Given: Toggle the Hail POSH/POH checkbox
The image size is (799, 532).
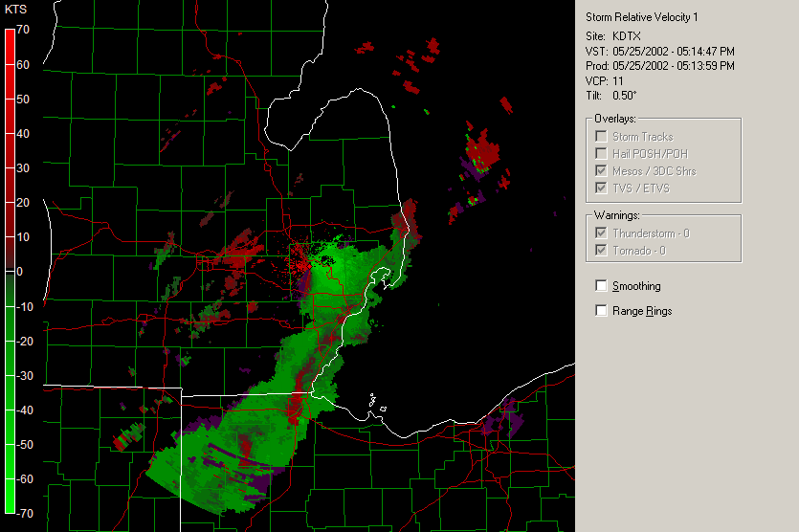Looking at the screenshot, I should tap(601, 153).
